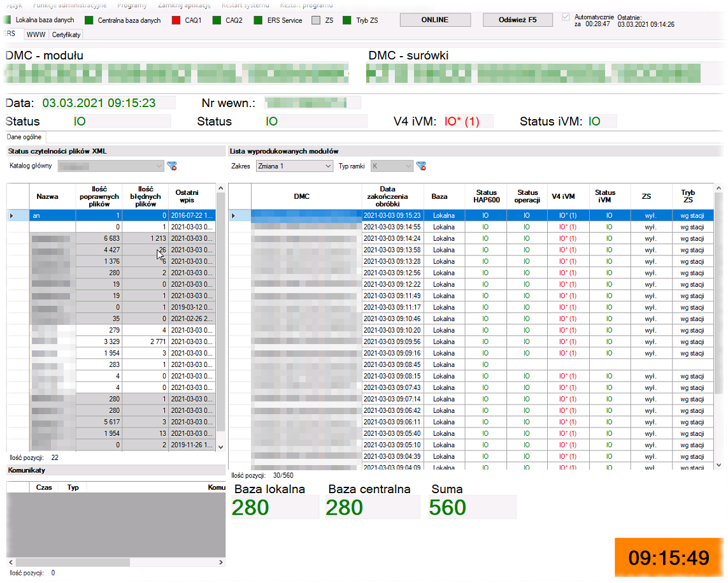This screenshot has height=583, width=728.
Task: Select the Dane ogólne tab
Action: [x=24, y=137]
